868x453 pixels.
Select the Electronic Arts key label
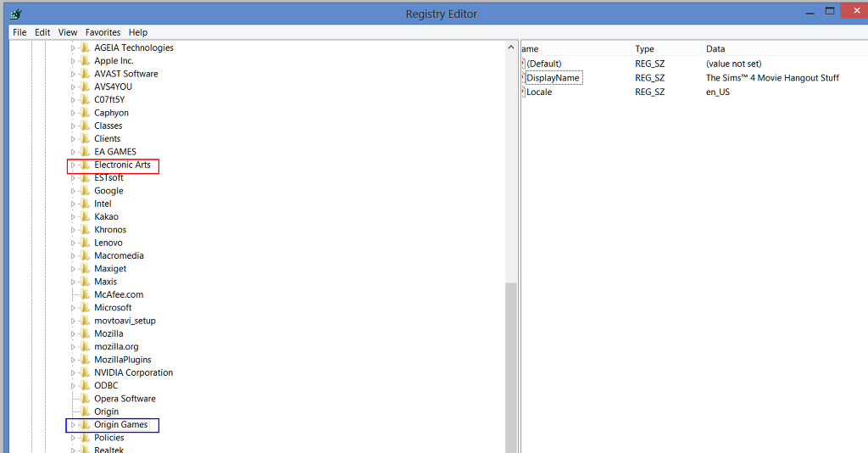(x=122, y=165)
